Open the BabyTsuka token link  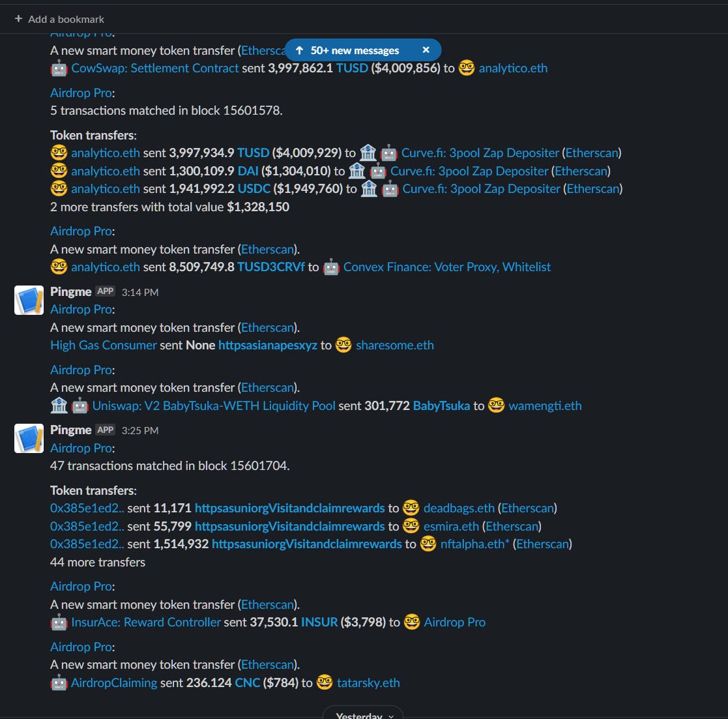pos(441,405)
